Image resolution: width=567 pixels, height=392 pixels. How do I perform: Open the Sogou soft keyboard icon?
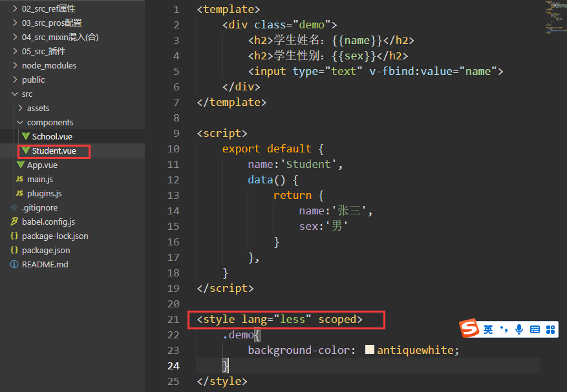coord(535,329)
